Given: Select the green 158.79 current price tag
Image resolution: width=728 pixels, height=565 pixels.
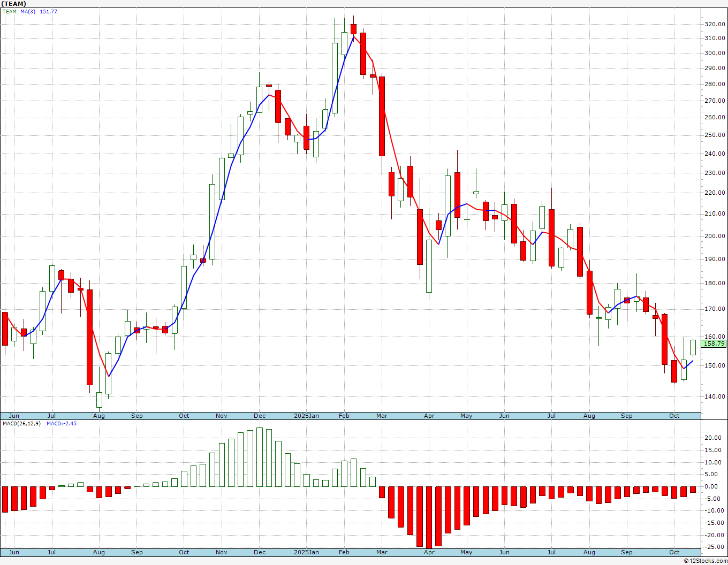Looking at the screenshot, I should (x=714, y=344).
